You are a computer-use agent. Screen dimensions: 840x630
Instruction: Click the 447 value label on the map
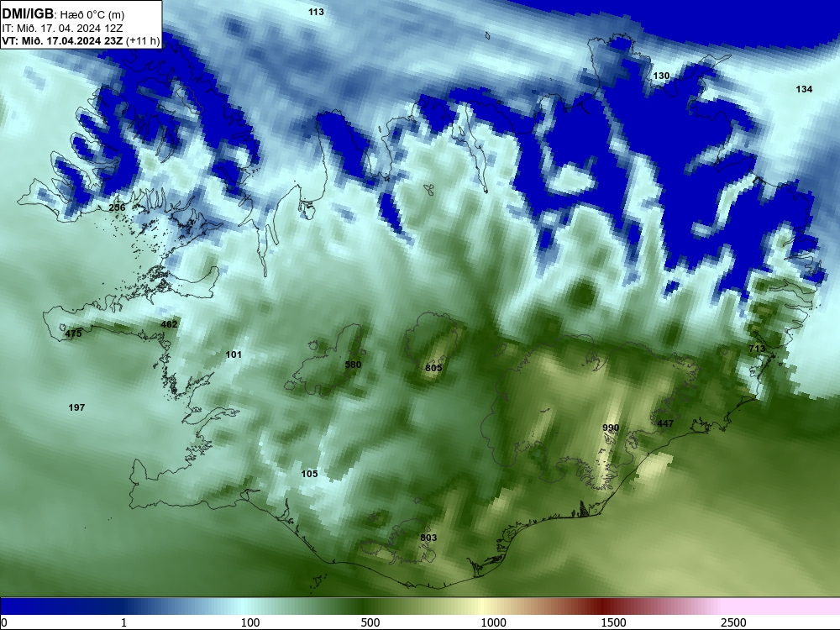pos(664,423)
